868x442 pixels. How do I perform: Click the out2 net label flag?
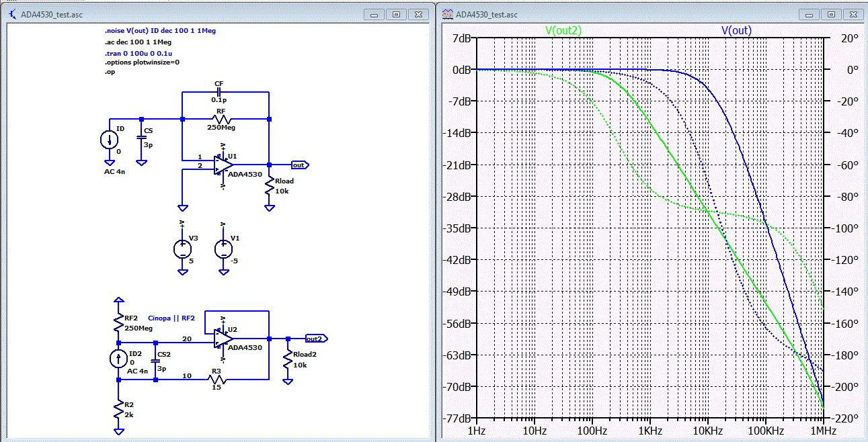[315, 338]
